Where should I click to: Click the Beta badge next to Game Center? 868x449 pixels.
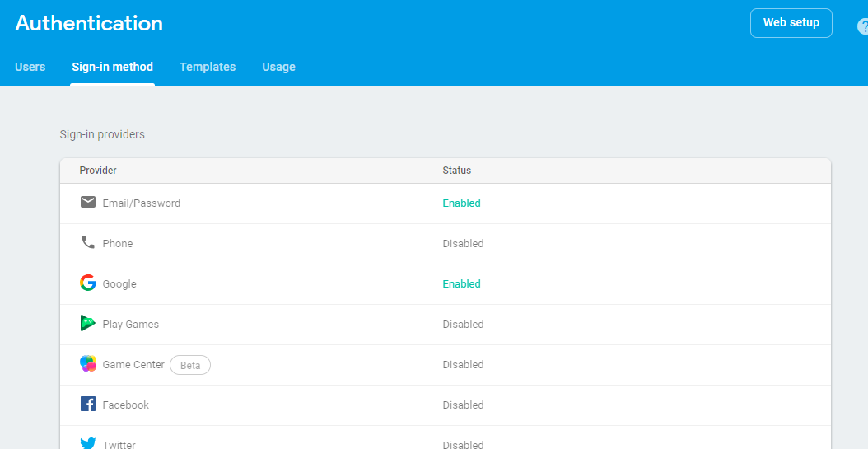190,366
